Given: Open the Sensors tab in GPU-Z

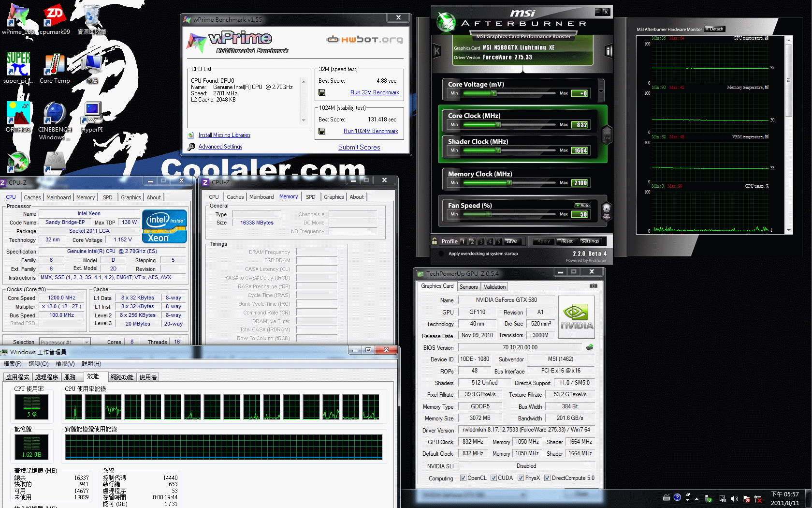Looking at the screenshot, I should coord(468,287).
